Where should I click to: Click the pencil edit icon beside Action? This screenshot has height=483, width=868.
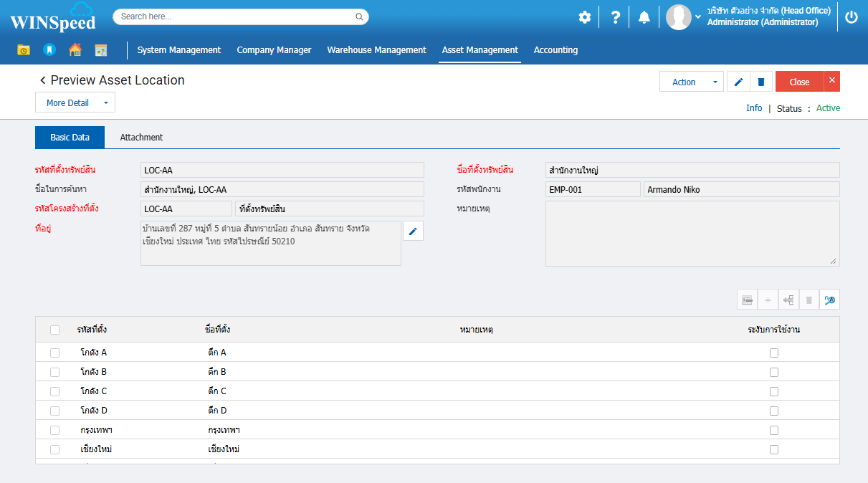click(738, 82)
